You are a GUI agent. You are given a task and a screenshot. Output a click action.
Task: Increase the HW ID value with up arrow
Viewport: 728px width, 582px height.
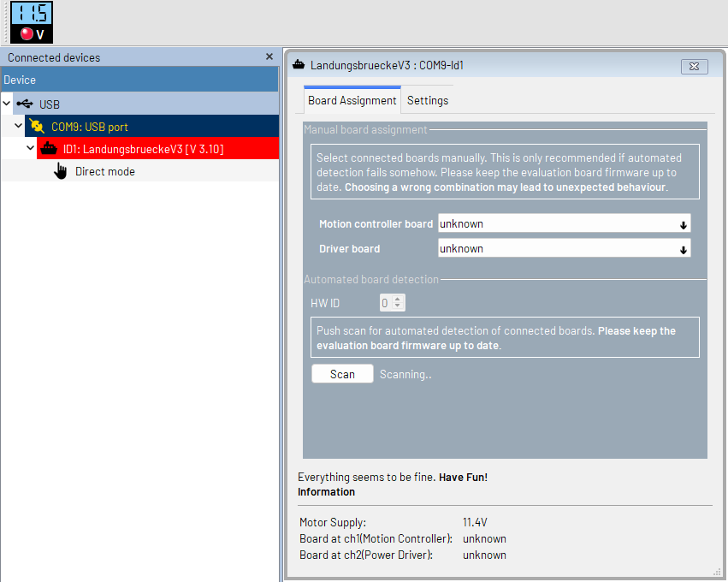[398, 299]
